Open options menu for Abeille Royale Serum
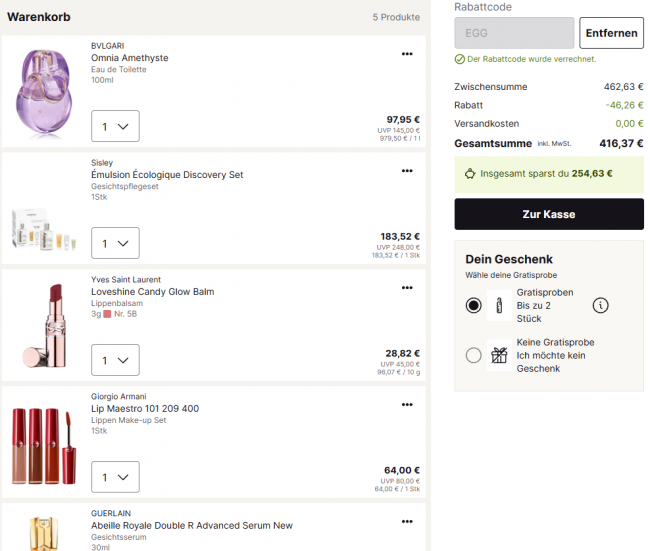Screen dimensions: 650x551 (x=407, y=522)
